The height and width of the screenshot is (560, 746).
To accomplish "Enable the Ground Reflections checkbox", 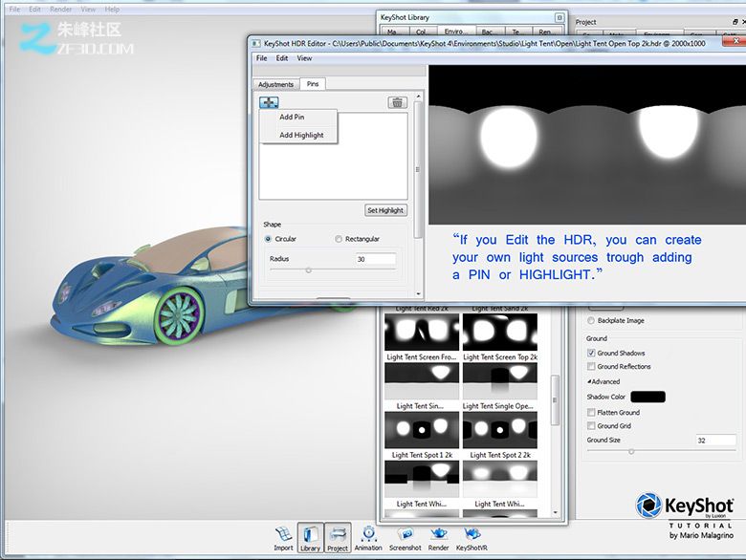I will pos(591,367).
